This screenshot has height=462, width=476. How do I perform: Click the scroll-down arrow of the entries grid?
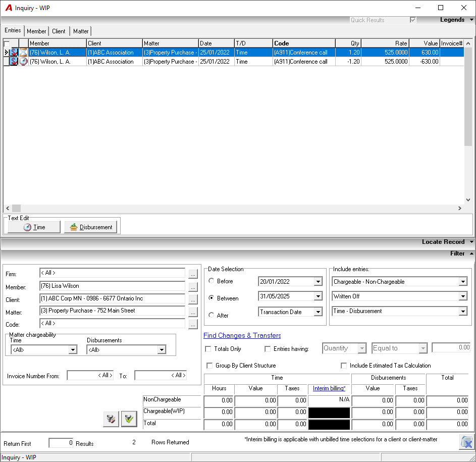468,200
